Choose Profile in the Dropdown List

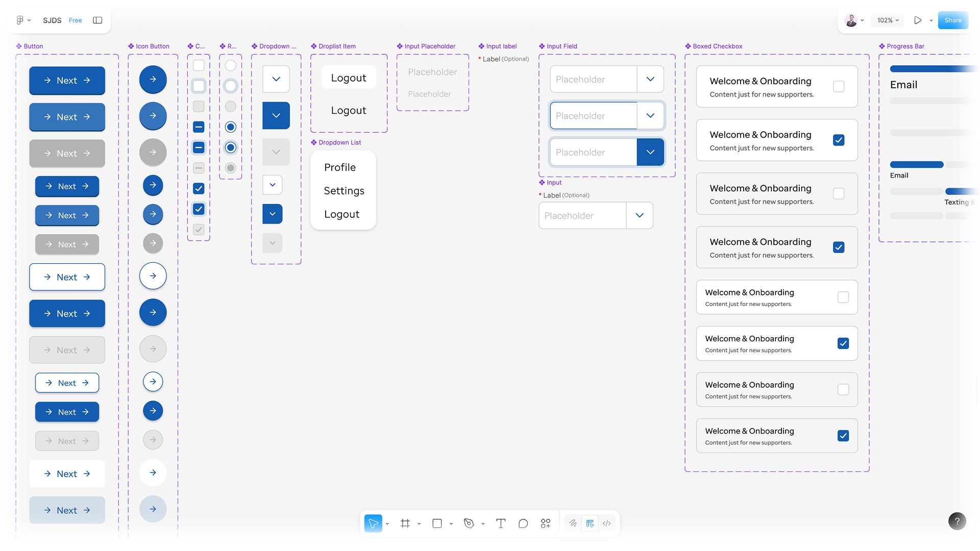pos(340,167)
